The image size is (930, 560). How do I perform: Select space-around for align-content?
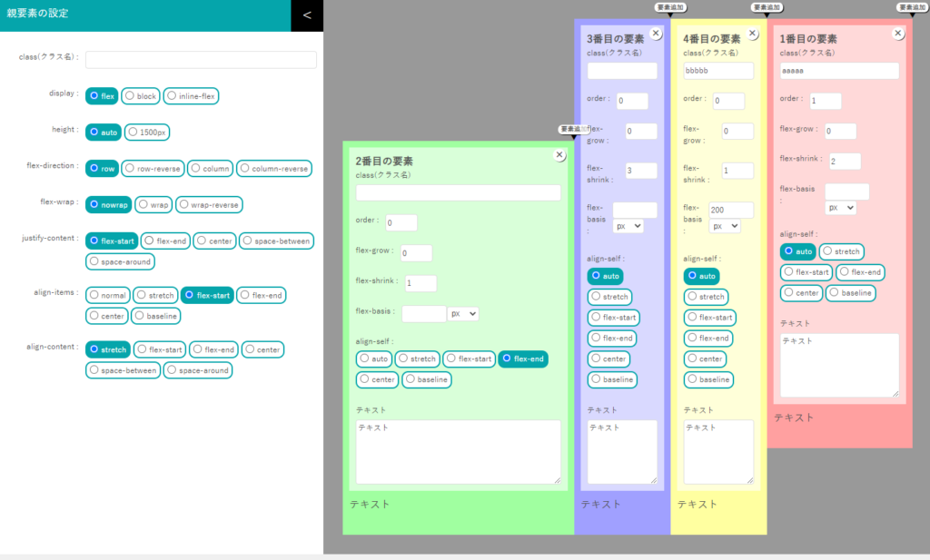click(x=198, y=370)
